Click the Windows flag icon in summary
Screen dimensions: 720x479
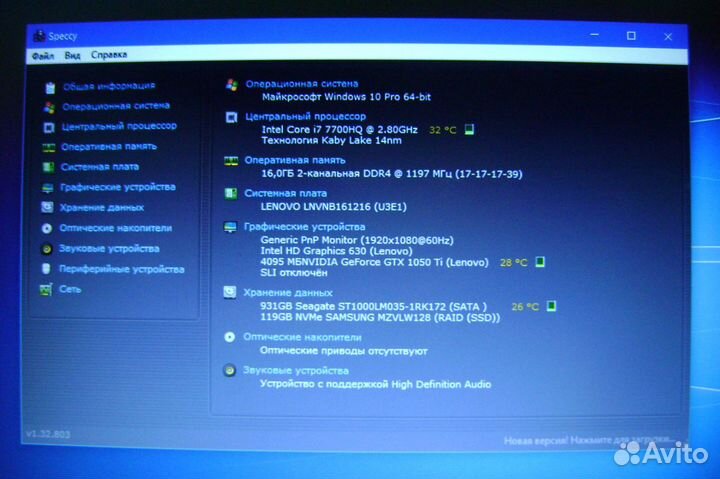(x=232, y=85)
